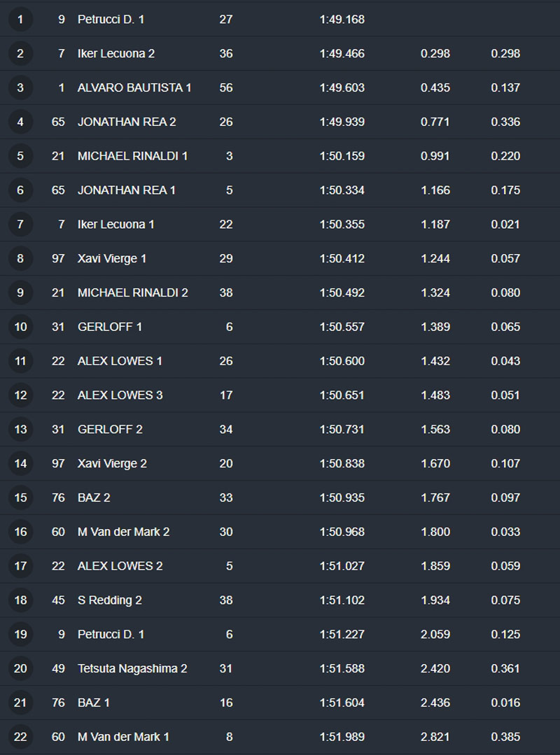This screenshot has width=560, height=755.
Task: Select lap time 1:50.412 of Xavi Vierge
Action: [342, 259]
